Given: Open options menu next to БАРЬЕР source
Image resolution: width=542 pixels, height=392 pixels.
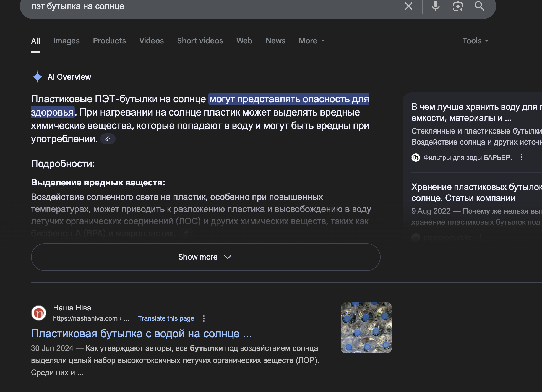Looking at the screenshot, I should point(522,157).
